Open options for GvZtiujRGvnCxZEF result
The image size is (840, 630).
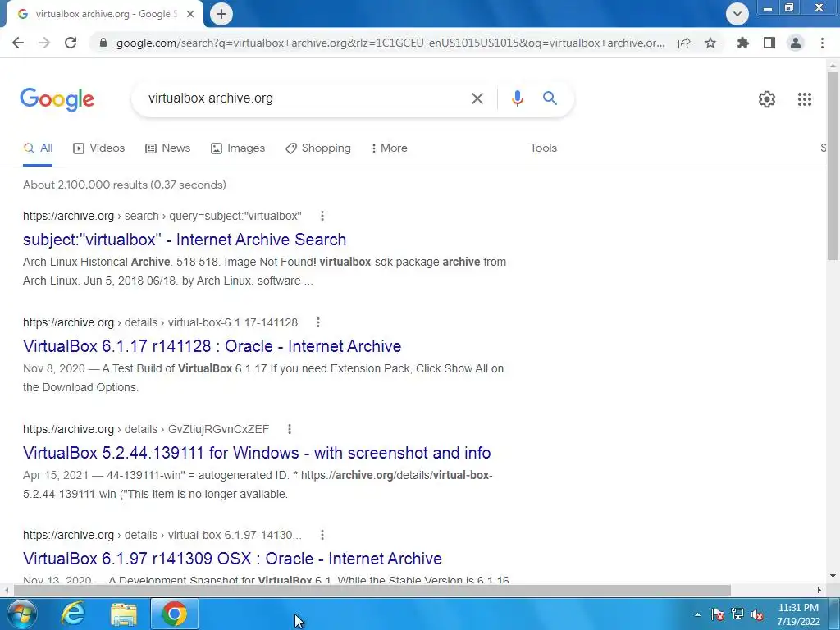tap(290, 429)
